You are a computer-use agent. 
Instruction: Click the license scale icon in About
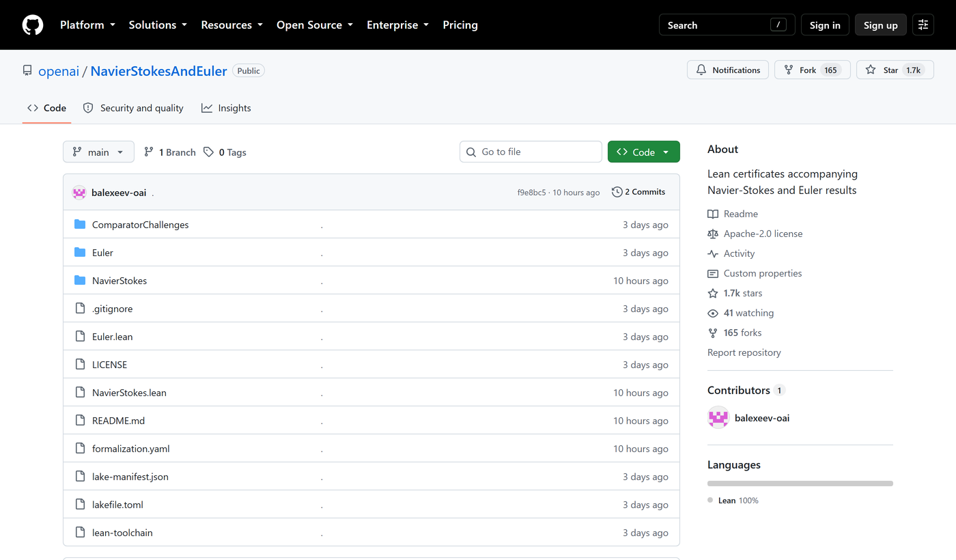(x=713, y=234)
